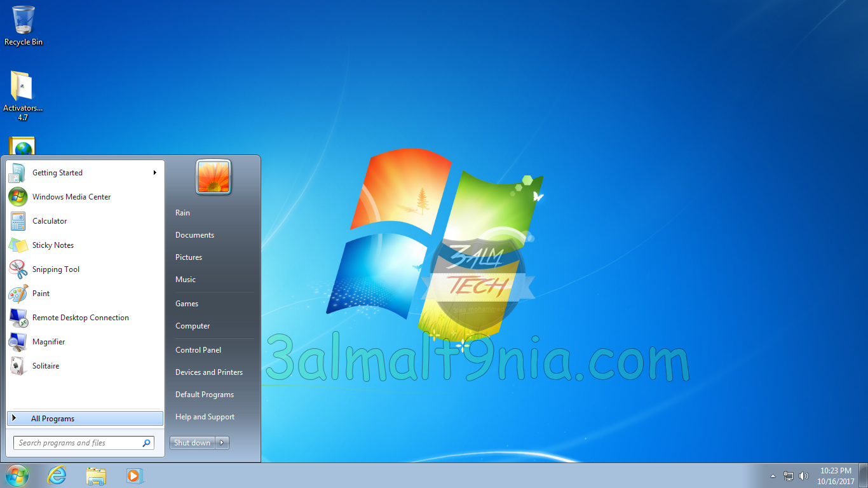Viewport: 868px width, 488px height.
Task: Launch the Snipping Tool scissors icon
Action: [18, 269]
